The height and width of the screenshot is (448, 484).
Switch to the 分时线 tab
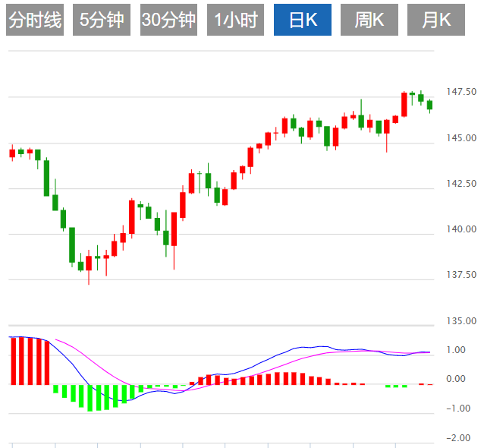35,20
